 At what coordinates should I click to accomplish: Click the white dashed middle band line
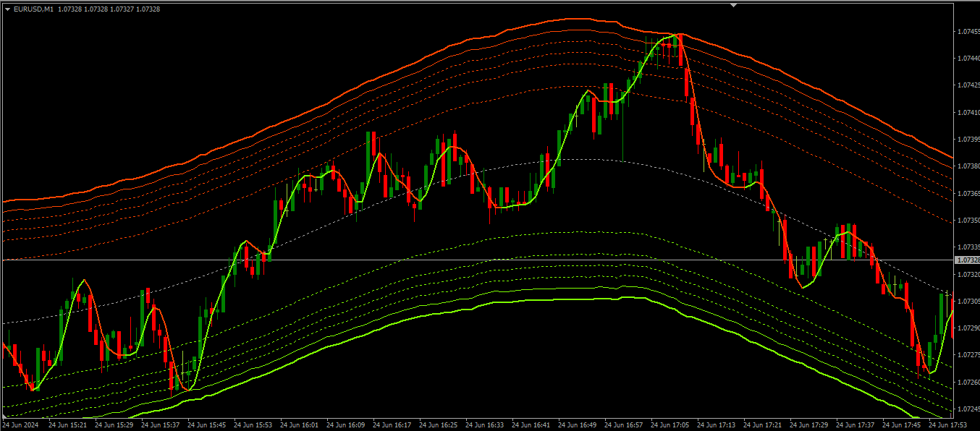point(579,160)
